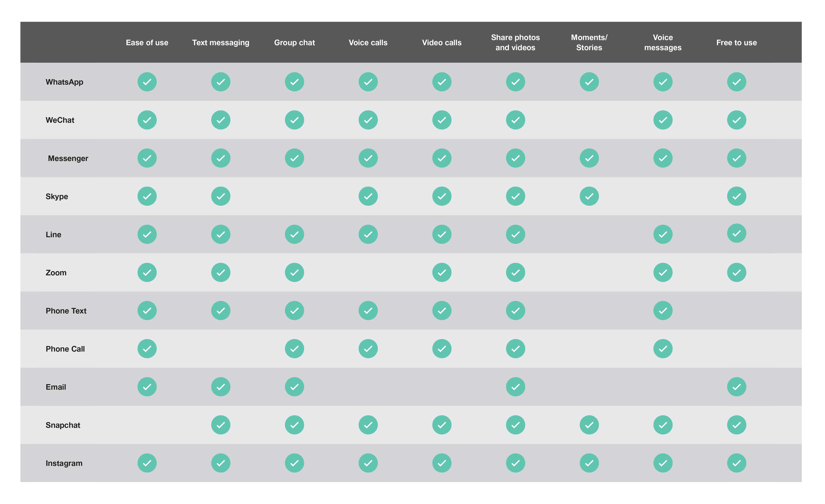Select the Video calls column header

(x=442, y=42)
